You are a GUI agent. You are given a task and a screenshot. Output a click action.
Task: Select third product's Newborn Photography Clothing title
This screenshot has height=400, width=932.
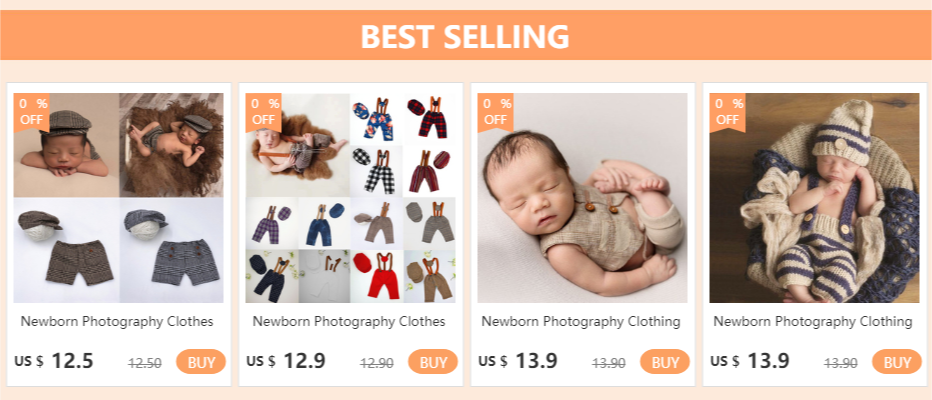coord(581,322)
